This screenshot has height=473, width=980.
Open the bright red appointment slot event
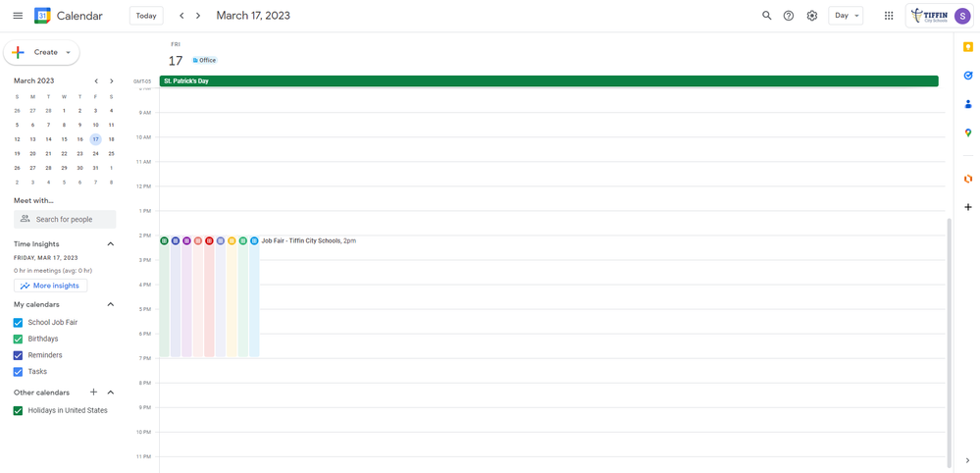pyautogui.click(x=209, y=296)
